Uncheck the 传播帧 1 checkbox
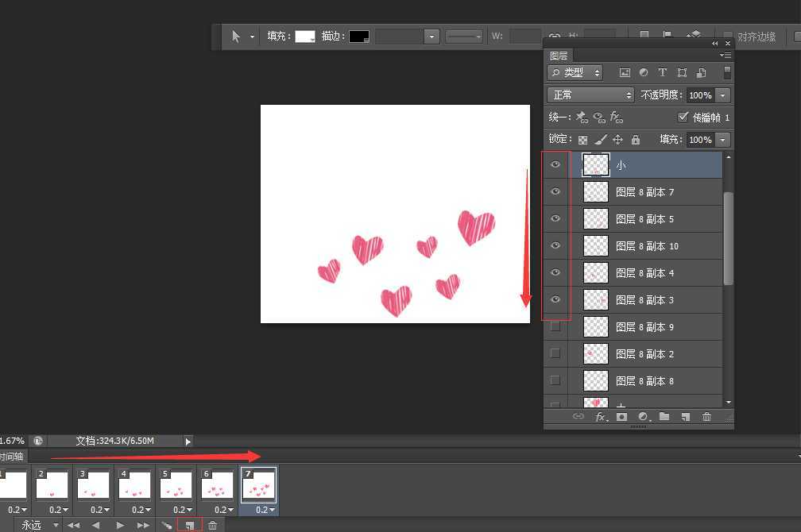Screen dimensions: 801x532 (x=683, y=117)
